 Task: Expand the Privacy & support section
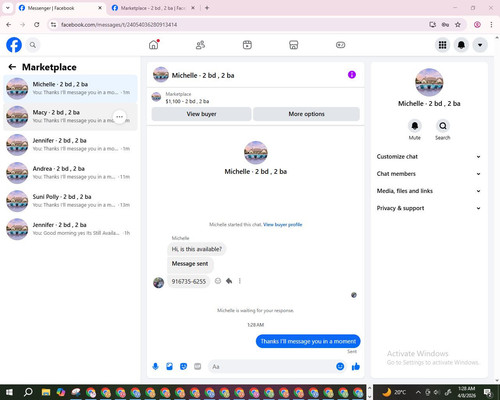coord(429,208)
